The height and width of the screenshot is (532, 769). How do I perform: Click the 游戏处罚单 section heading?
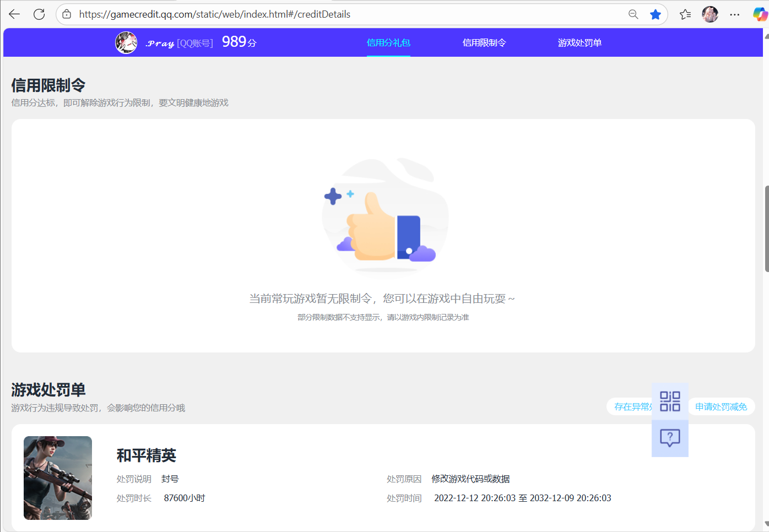click(48, 390)
